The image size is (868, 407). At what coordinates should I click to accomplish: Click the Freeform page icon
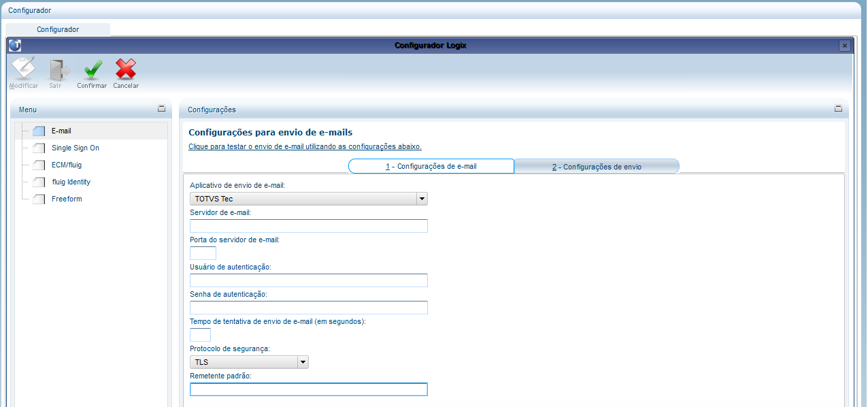coord(39,199)
